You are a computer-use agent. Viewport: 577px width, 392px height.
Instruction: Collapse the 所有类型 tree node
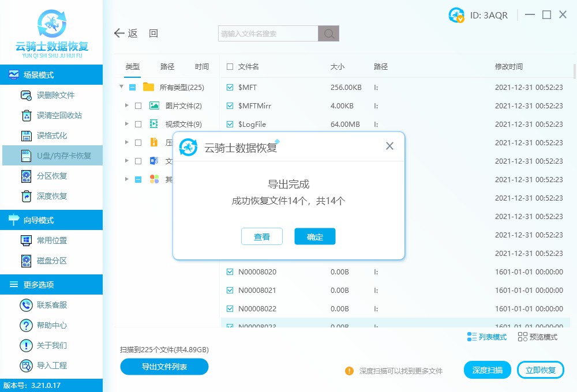click(x=121, y=87)
